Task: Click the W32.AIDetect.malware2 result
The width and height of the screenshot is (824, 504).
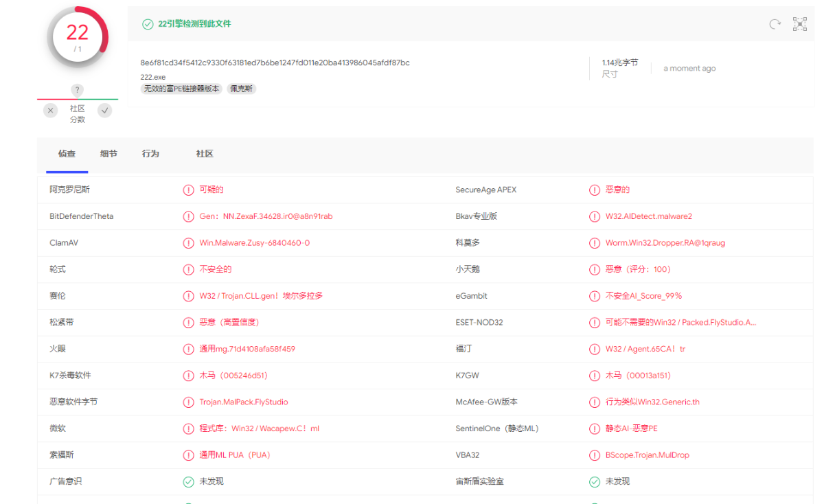Action: coord(649,216)
